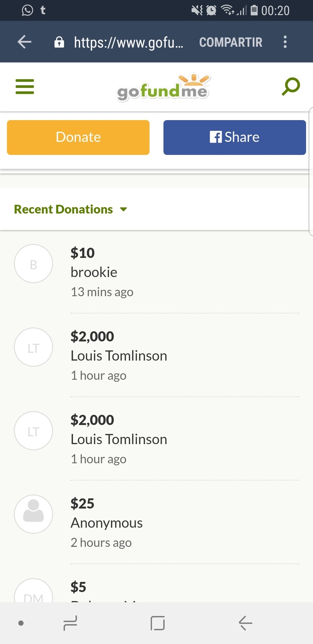Click the GoFundMe logo
Screen dimensions: 313x644
point(163,87)
